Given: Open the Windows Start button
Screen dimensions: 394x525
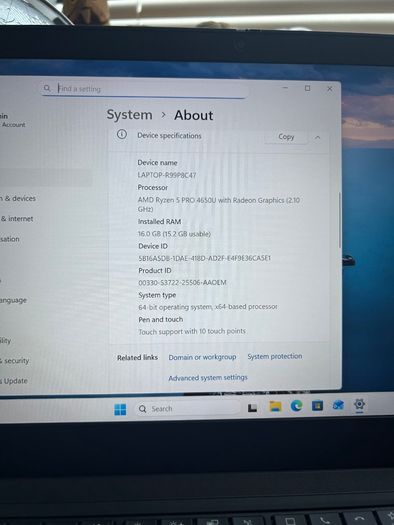Looking at the screenshot, I should 120,409.
